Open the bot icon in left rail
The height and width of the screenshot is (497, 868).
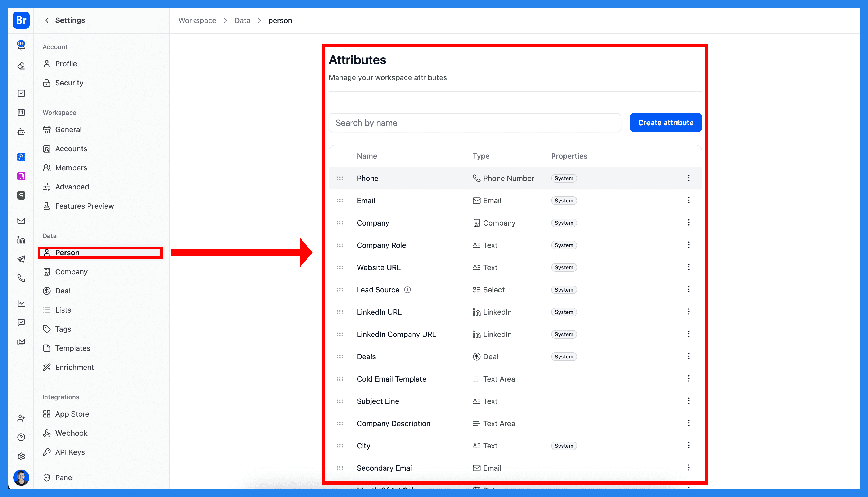(21, 132)
